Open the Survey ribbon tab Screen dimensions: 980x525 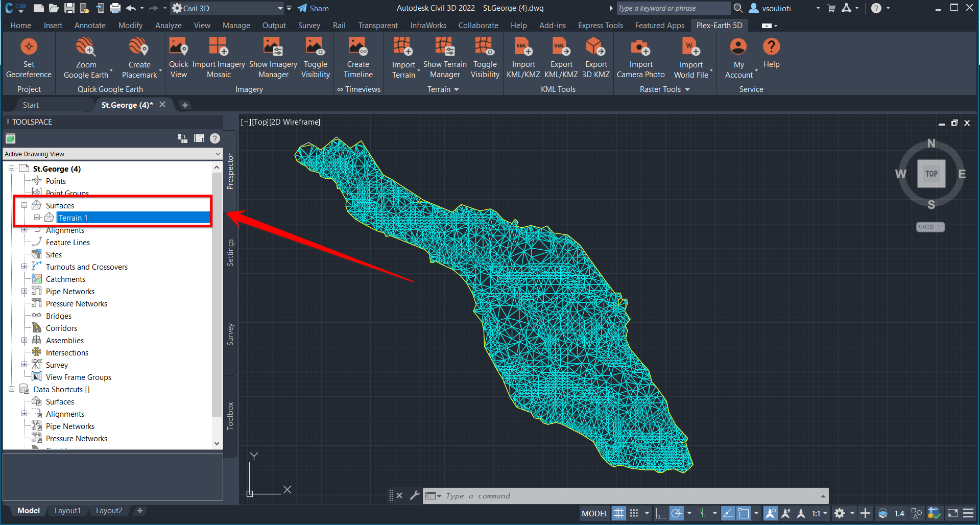click(x=309, y=26)
